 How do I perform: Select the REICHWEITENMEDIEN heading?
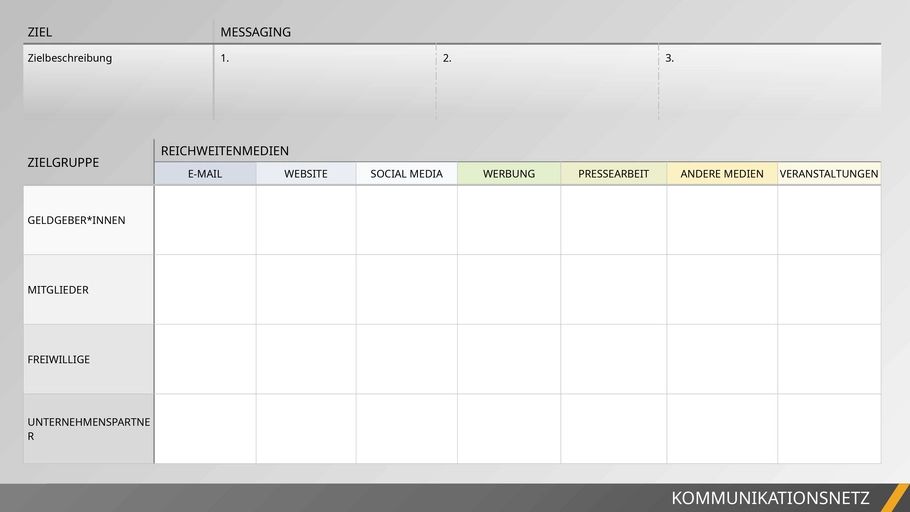[x=225, y=151]
